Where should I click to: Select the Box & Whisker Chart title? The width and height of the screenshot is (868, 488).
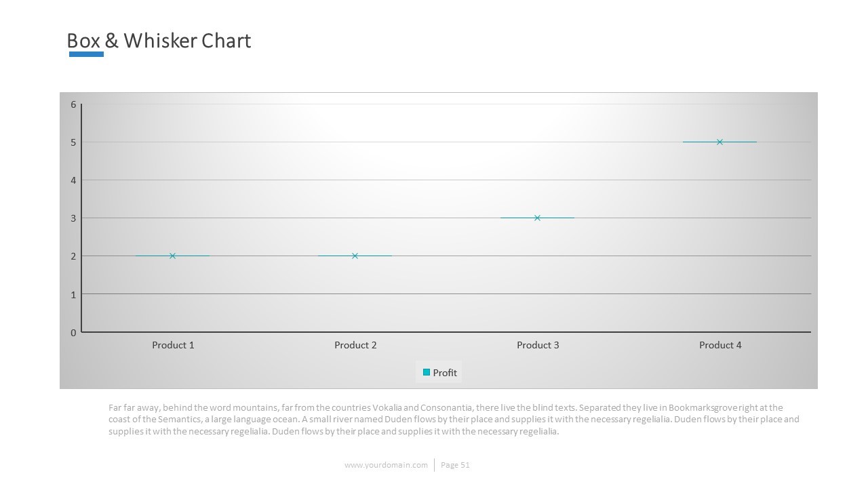[159, 41]
